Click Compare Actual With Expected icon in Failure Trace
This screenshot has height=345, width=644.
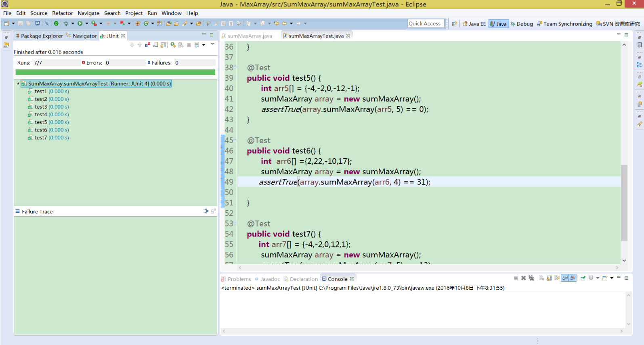coord(213,211)
